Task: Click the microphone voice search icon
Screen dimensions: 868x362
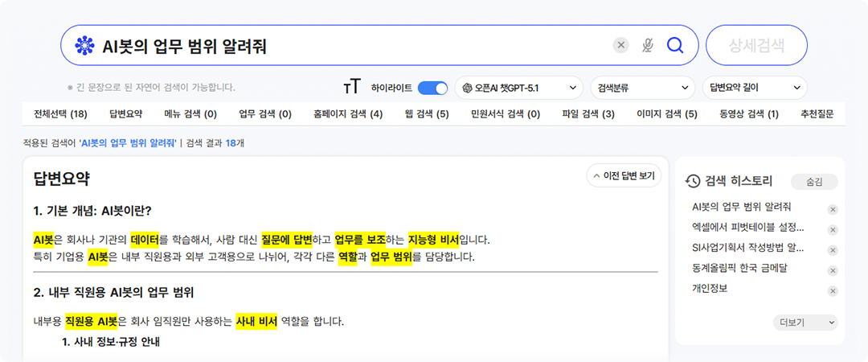Action: [x=648, y=45]
